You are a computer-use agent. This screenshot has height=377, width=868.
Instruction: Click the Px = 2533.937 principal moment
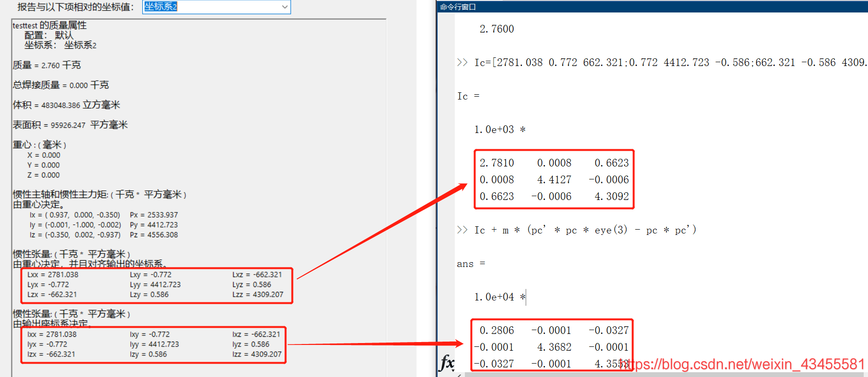click(x=154, y=215)
